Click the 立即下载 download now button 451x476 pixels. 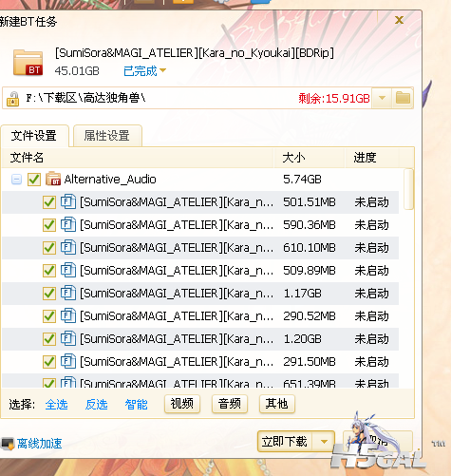[285, 441]
